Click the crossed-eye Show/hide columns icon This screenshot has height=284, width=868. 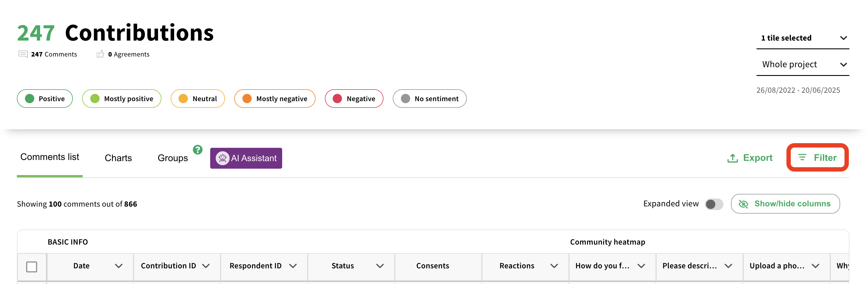coord(743,204)
